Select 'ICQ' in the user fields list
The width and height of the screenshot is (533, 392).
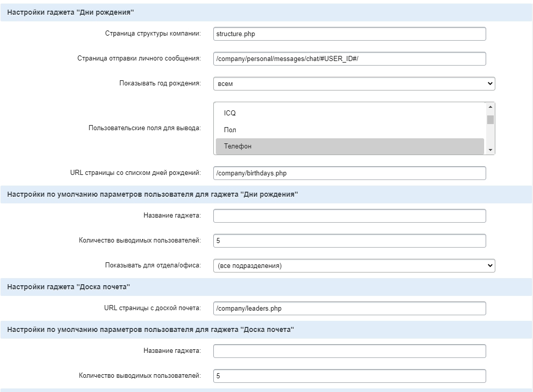click(x=350, y=113)
